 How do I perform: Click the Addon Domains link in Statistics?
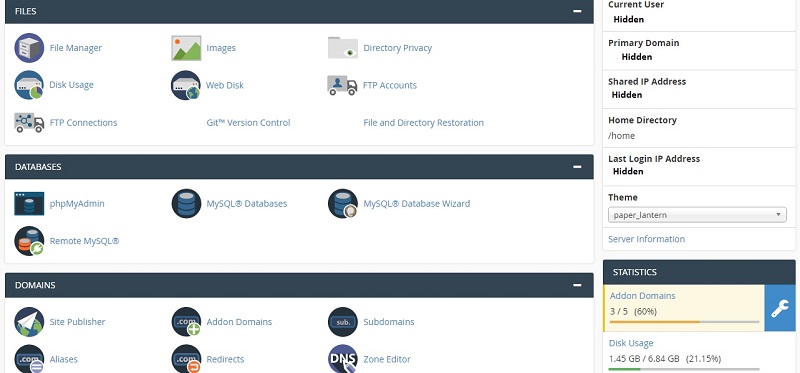642,296
